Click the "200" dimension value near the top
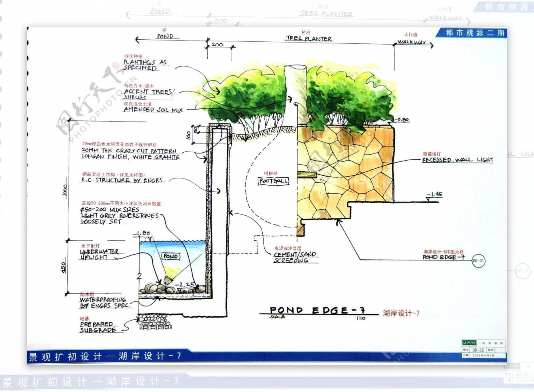This screenshot has height=392, width=534. click(x=217, y=44)
